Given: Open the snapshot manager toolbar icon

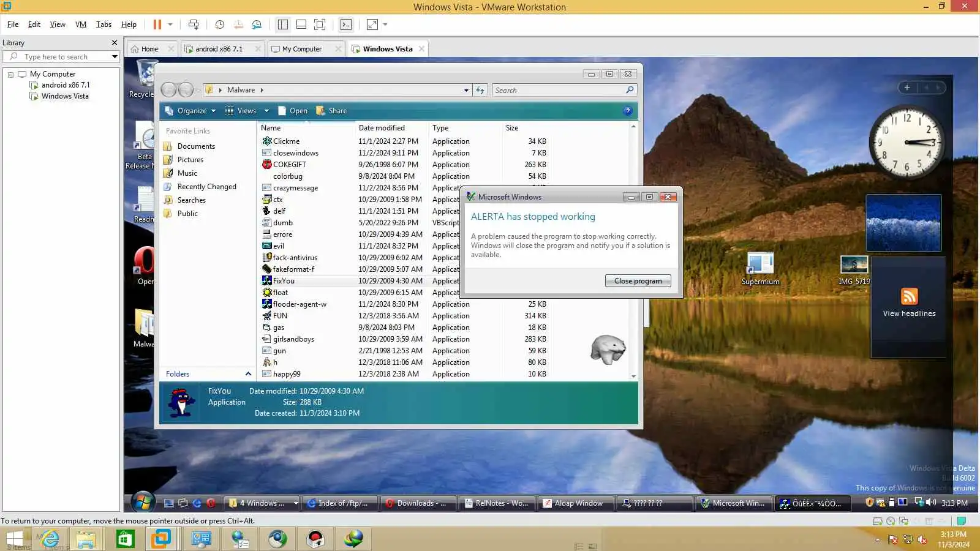Looking at the screenshot, I should [x=257, y=24].
